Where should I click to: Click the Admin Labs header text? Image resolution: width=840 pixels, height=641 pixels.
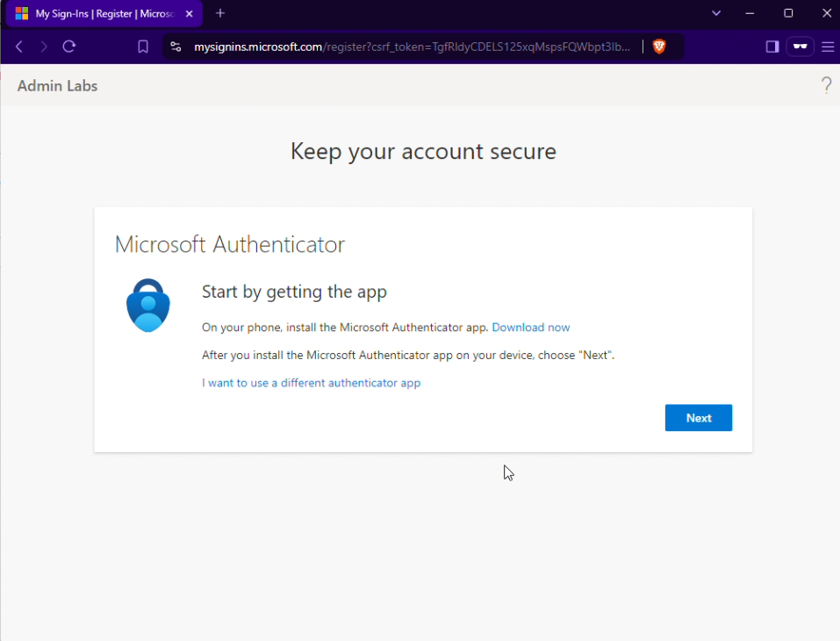click(57, 86)
